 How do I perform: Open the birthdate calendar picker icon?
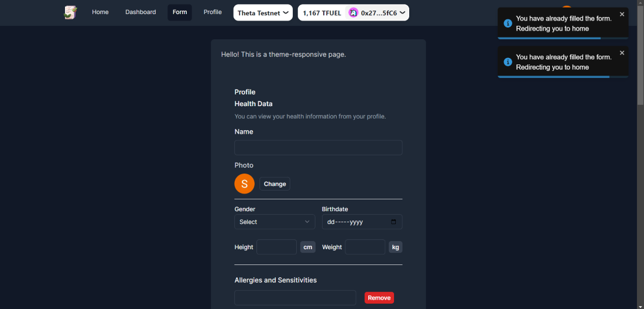(393, 222)
